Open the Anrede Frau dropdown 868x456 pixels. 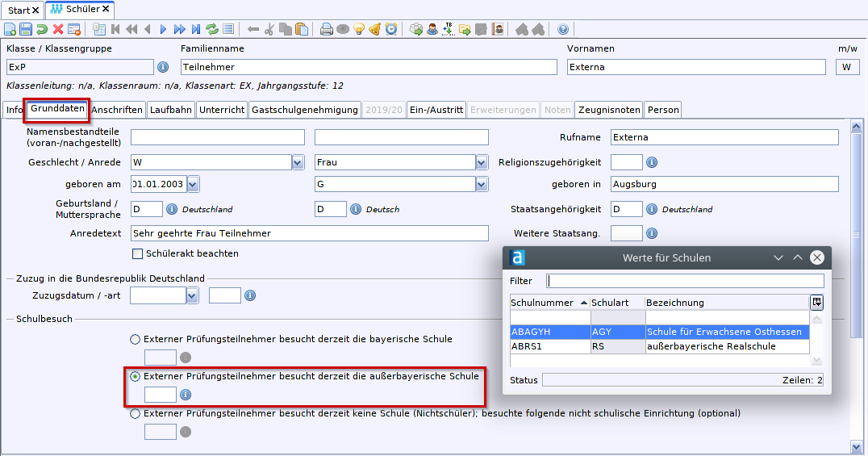pos(482,162)
